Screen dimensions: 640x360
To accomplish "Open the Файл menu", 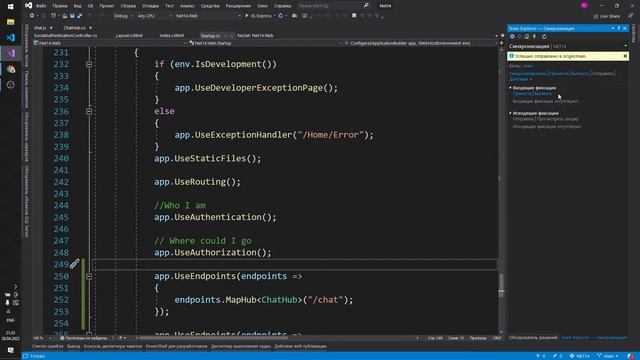I will [x=41, y=6].
